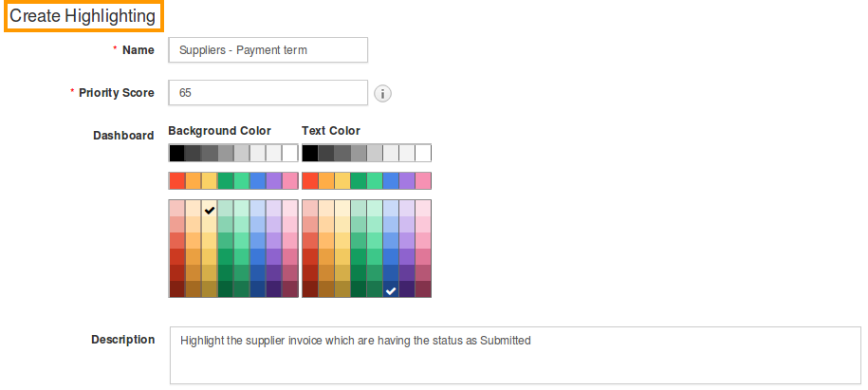868x390 pixels.
Task: Choose vivid blue in Background Color accent row
Action: 257,180
